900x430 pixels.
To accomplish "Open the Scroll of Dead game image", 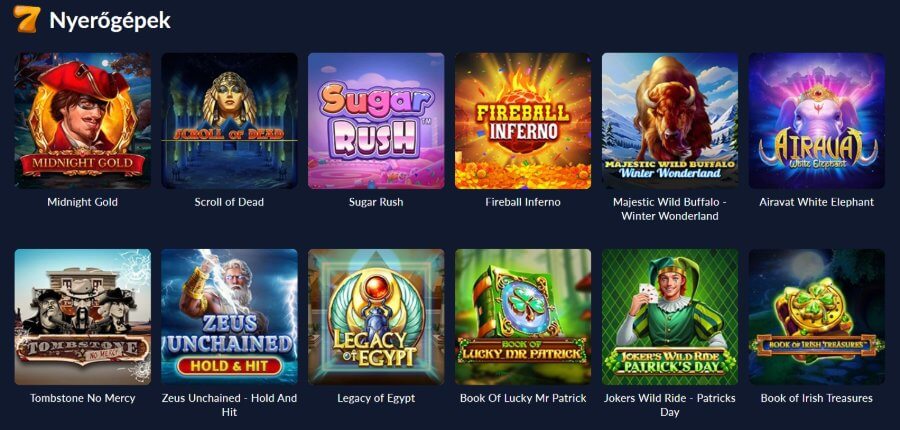I will (230, 121).
